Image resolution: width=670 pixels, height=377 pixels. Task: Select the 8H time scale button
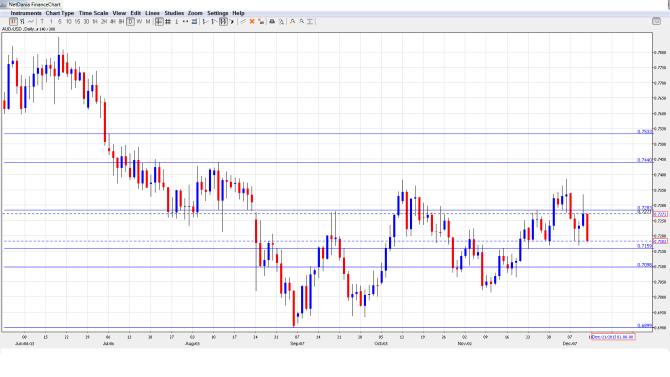point(121,21)
